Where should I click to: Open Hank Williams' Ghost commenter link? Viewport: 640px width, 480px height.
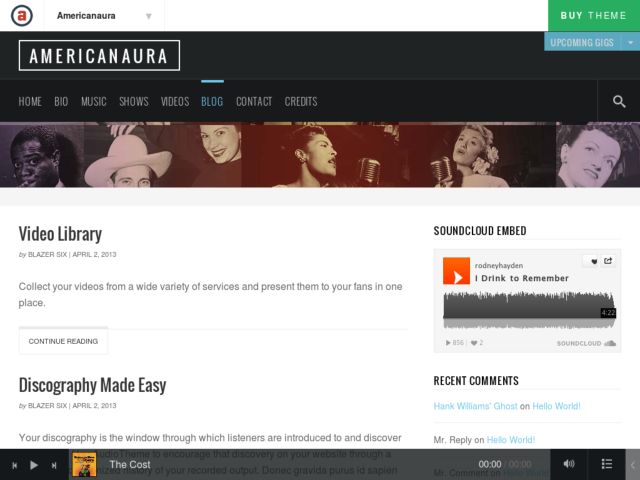pyautogui.click(x=475, y=406)
